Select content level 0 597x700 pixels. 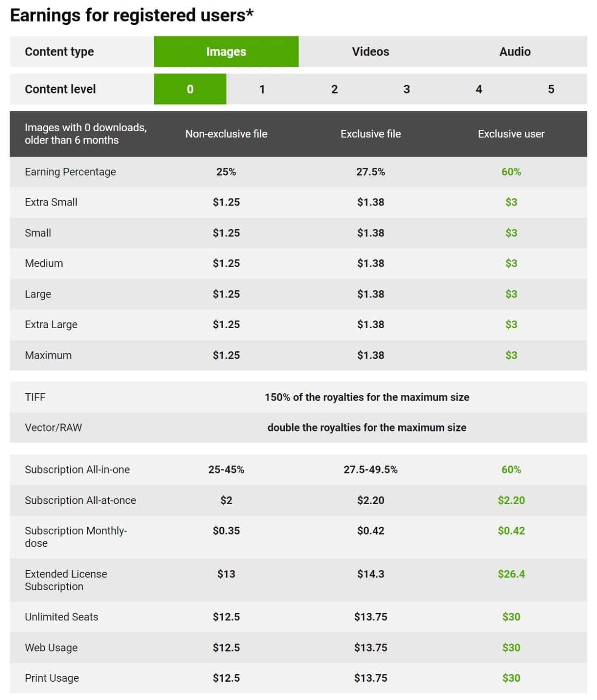pyautogui.click(x=190, y=89)
